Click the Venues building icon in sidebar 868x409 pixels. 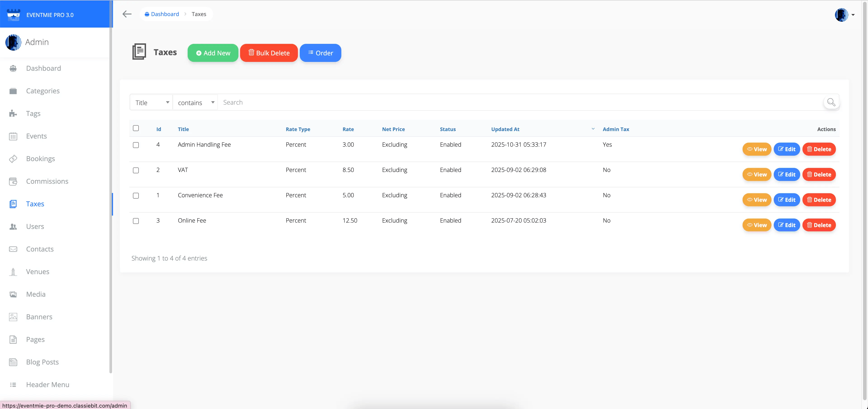coord(13,272)
